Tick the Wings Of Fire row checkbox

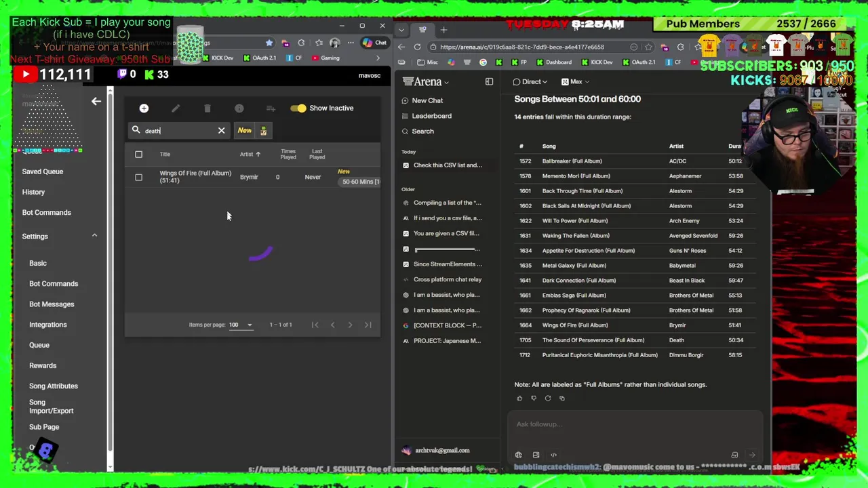click(x=138, y=178)
